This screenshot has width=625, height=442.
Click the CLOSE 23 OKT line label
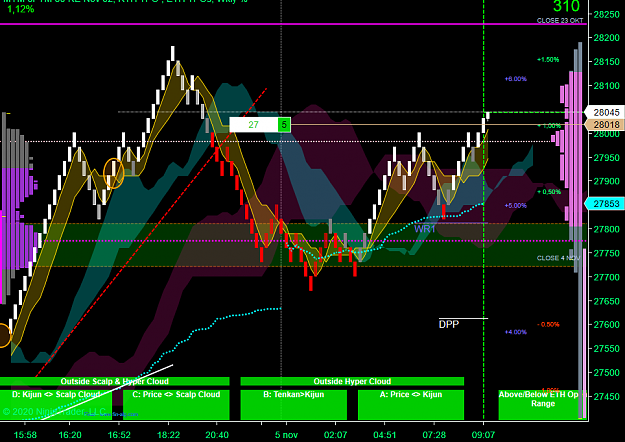click(x=560, y=20)
